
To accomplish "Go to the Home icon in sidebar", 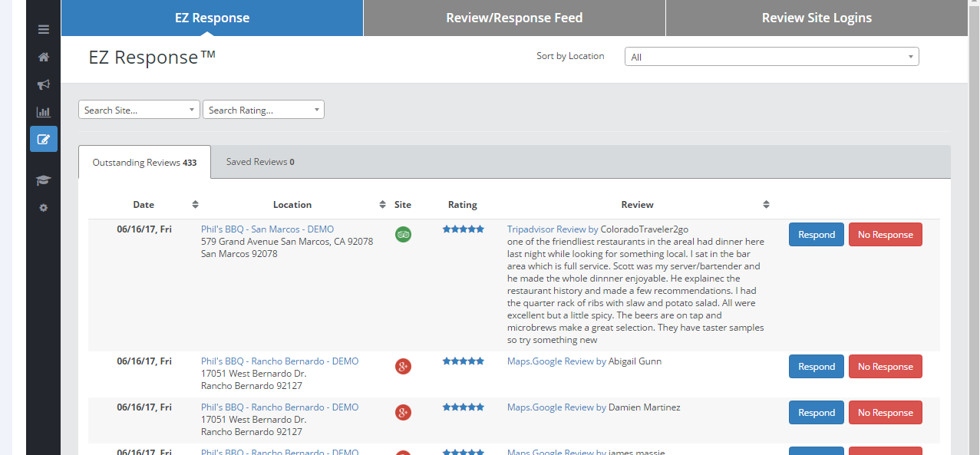I will 44,57.
